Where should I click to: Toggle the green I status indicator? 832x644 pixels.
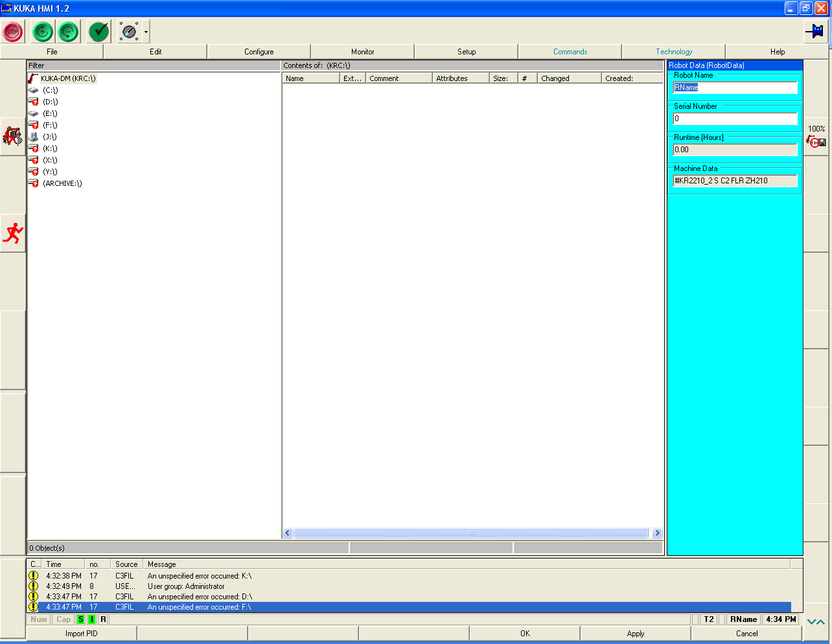pyautogui.click(x=91, y=619)
